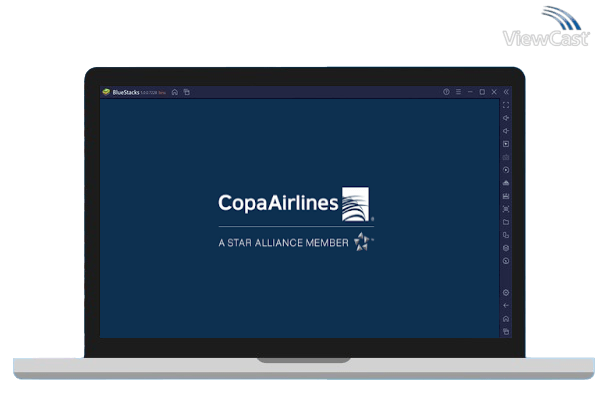This screenshot has width=602, height=414.
Task: Open BlueStacks settings gear in the sidebar
Action: (x=506, y=293)
